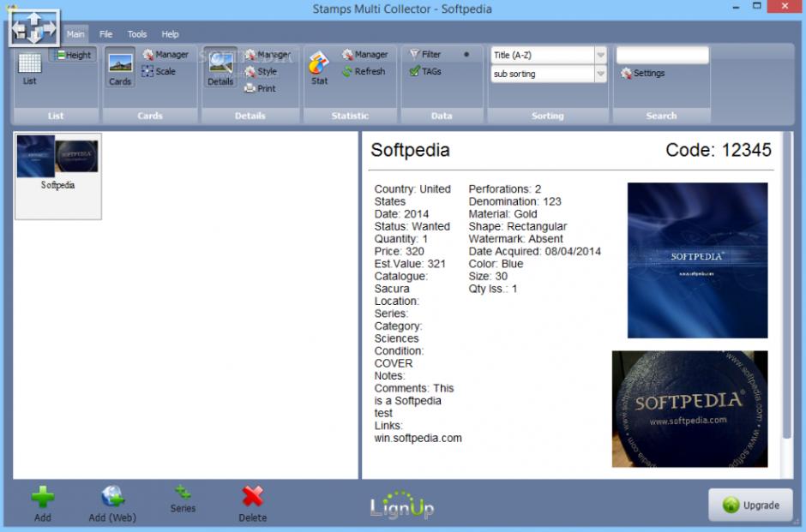The height and width of the screenshot is (532, 806).
Task: Click the Code: 12345 text
Action: 718,150
